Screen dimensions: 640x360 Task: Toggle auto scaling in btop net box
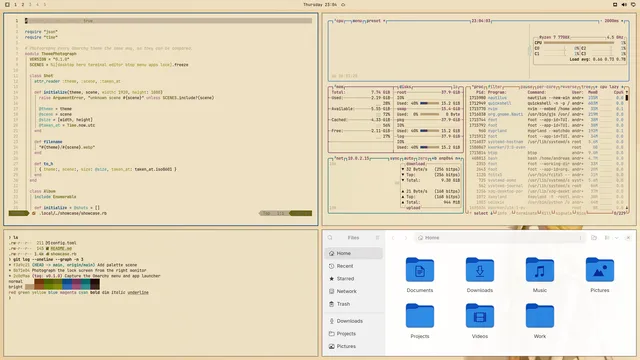[409, 158]
